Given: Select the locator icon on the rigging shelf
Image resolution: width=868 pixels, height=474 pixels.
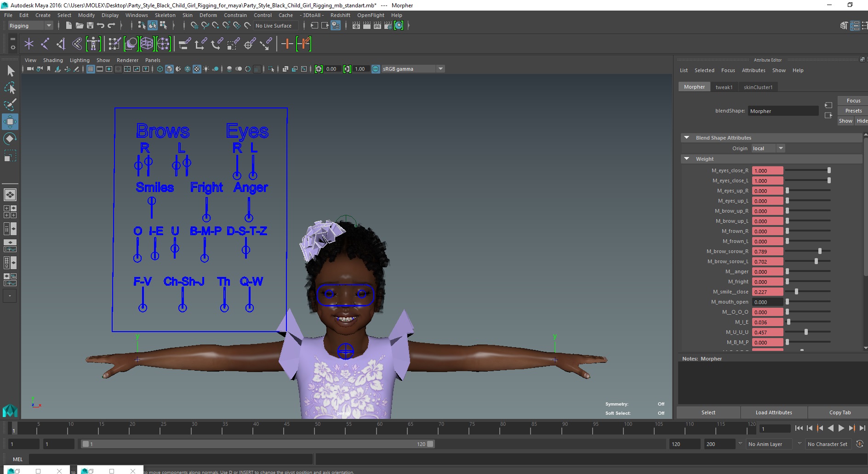Looking at the screenshot, I should click(x=29, y=44).
